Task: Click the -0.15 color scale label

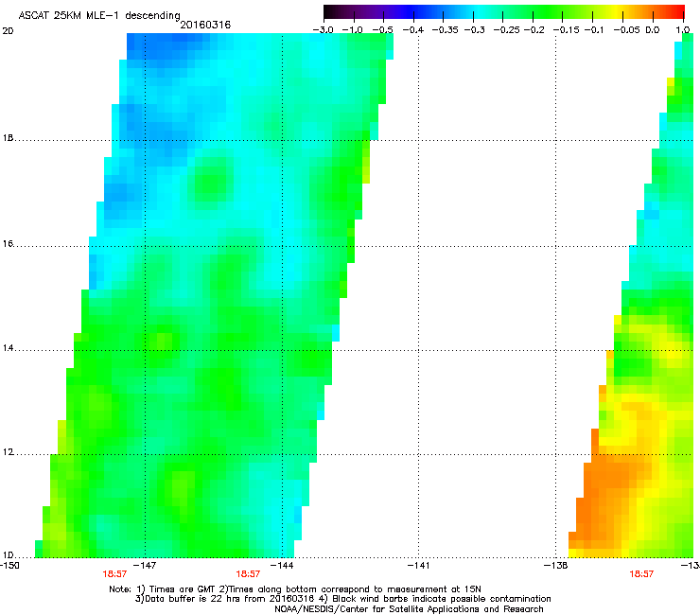Action: 565,30
